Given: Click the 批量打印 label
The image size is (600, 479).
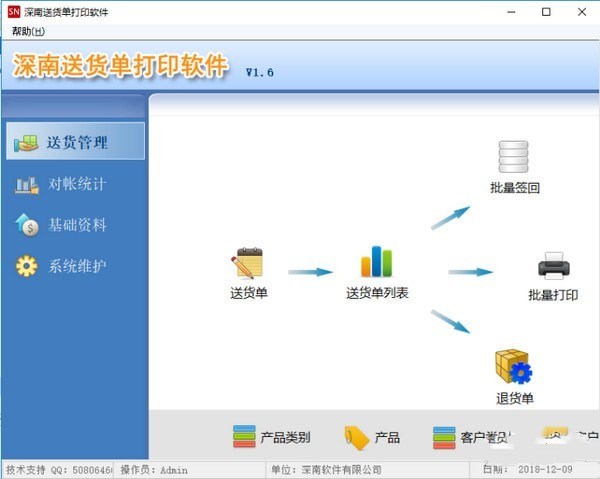Looking at the screenshot, I should [553, 295].
